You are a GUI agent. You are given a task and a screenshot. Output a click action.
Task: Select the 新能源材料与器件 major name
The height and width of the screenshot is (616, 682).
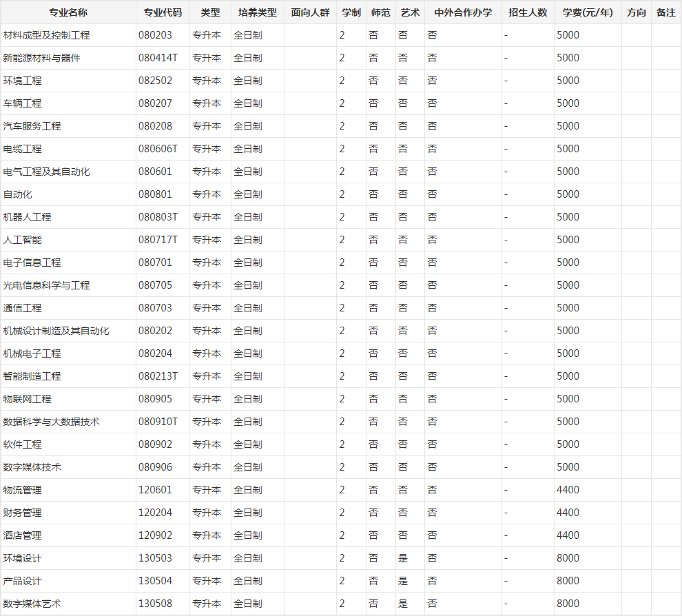(42, 58)
